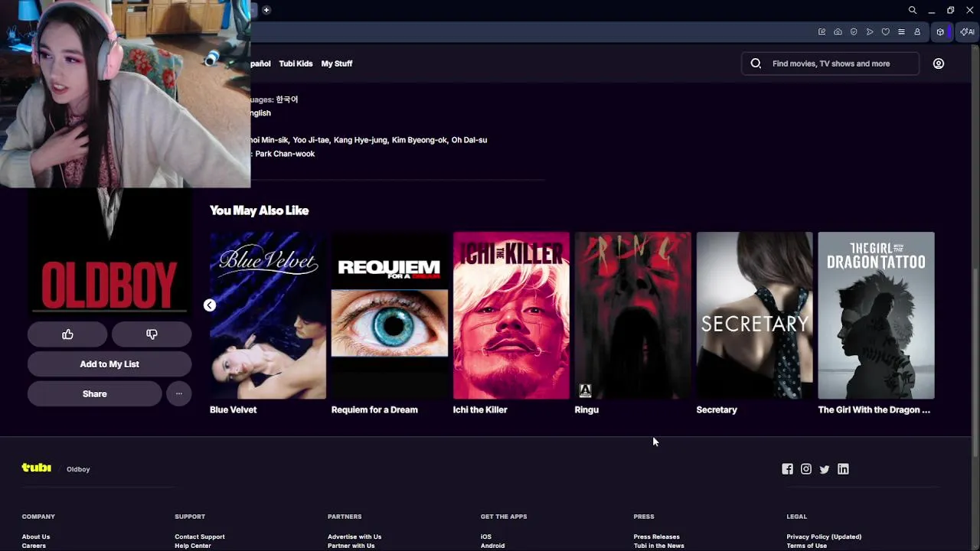Click the browser send arrow icon
Viewport: 980px width, 551px height.
(870, 32)
